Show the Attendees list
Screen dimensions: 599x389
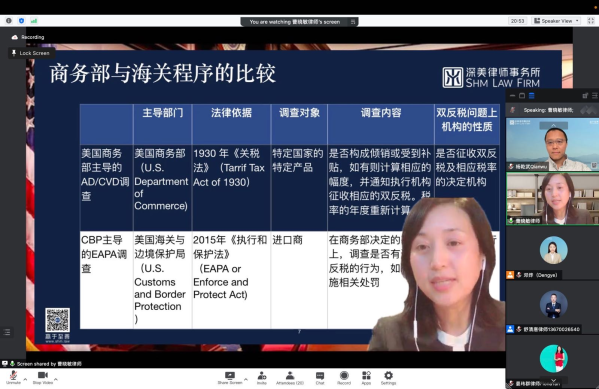[290, 378]
